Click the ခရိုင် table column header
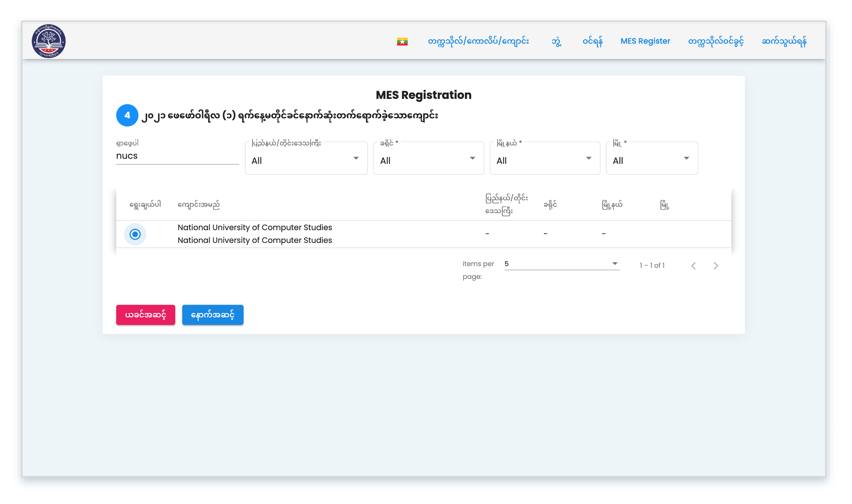The height and width of the screenshot is (504, 852). [x=550, y=205]
